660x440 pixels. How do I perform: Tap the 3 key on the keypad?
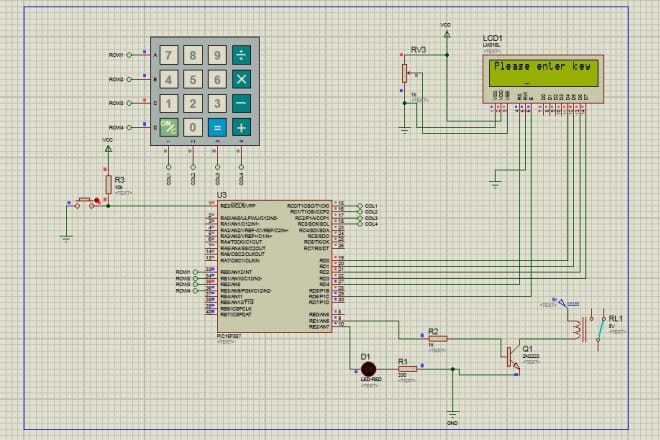(217, 103)
